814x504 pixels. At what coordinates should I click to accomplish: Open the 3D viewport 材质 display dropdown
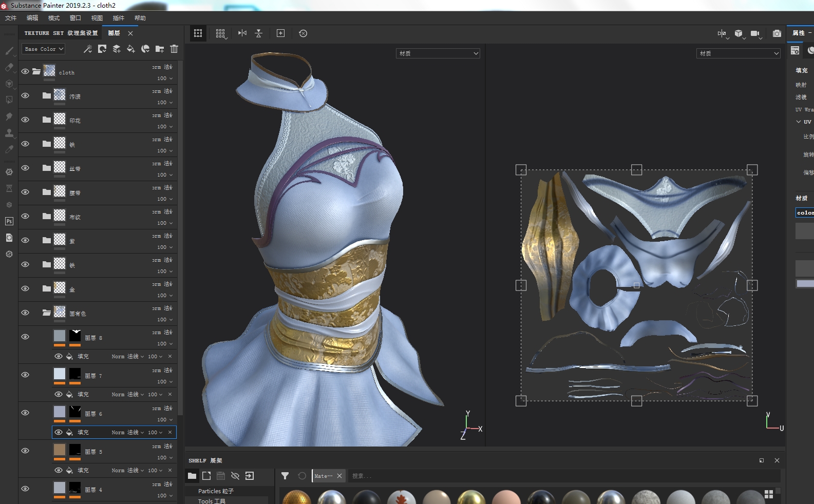(x=438, y=53)
